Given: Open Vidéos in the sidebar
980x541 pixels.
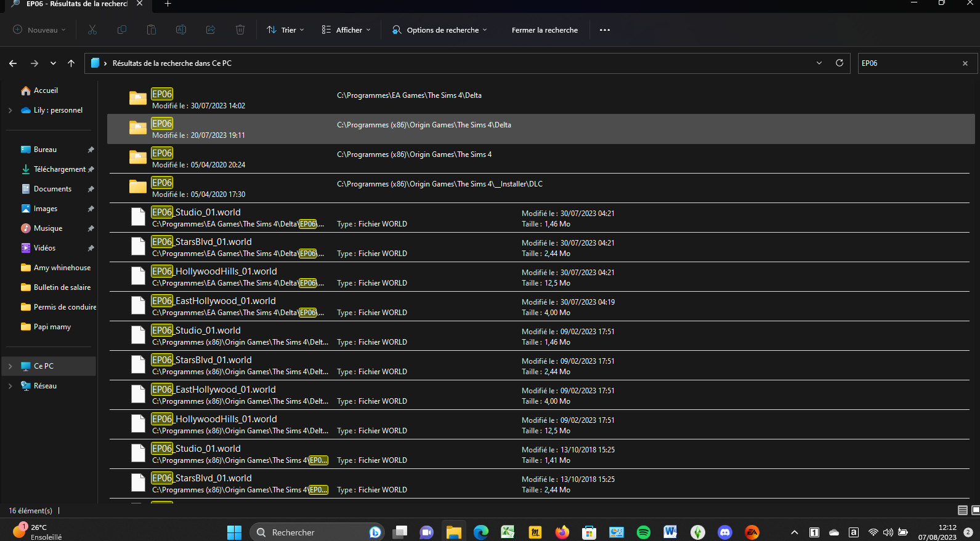Looking at the screenshot, I should pyautogui.click(x=44, y=248).
